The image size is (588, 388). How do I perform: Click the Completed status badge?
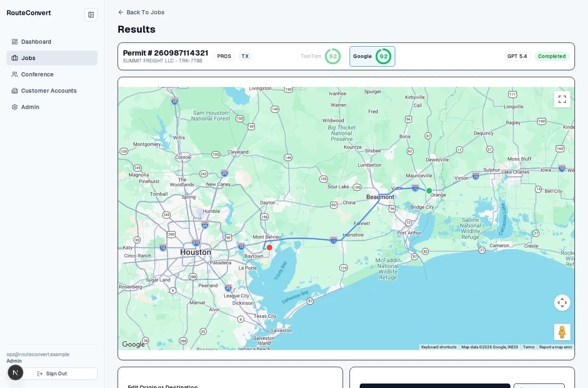coord(552,56)
